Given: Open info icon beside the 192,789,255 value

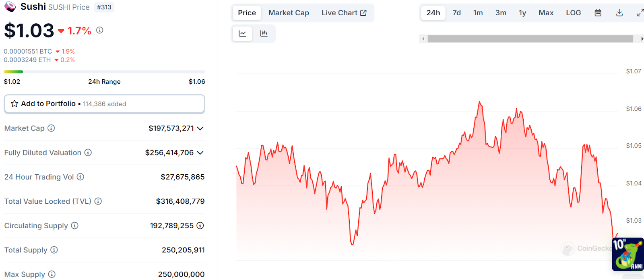Looking at the screenshot, I should coord(200,225).
